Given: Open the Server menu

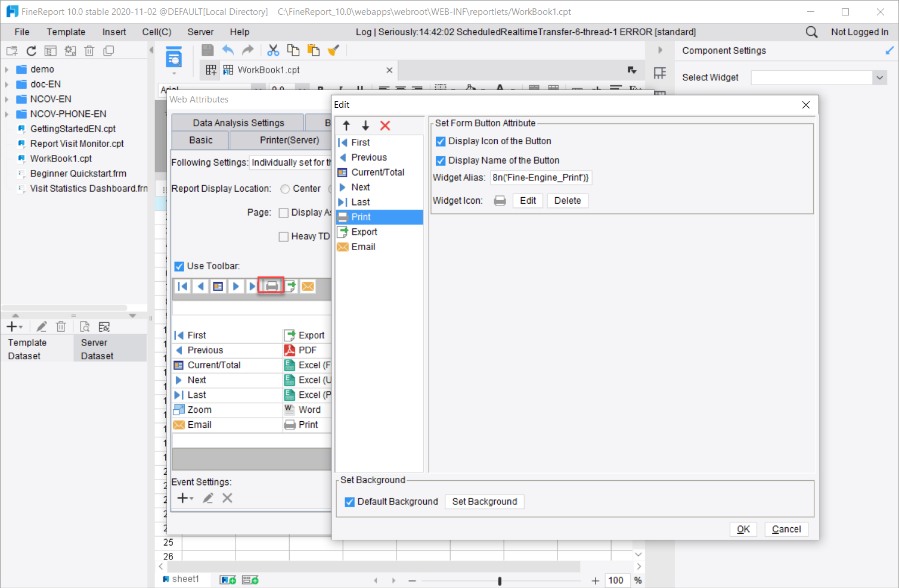Looking at the screenshot, I should pyautogui.click(x=200, y=32).
